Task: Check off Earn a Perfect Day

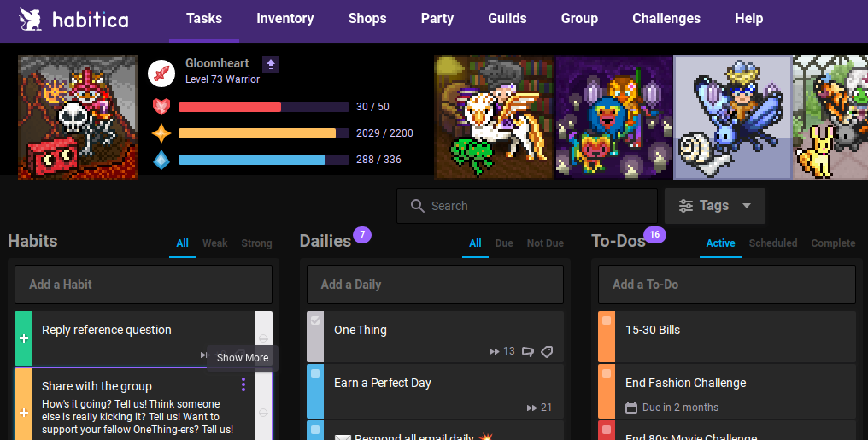Action: pyautogui.click(x=315, y=373)
